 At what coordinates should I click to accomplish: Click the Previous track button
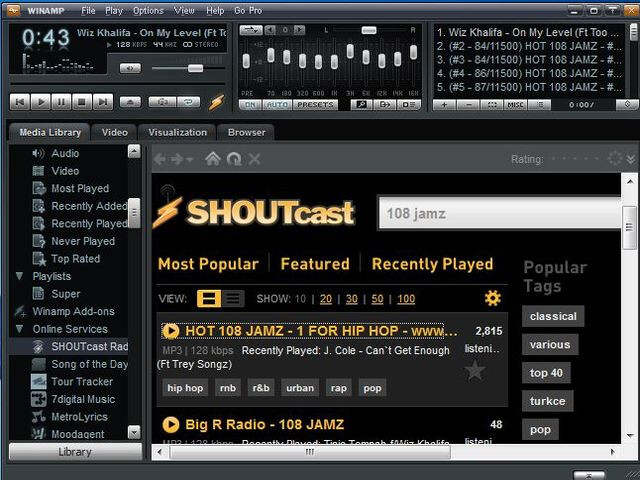[20, 102]
